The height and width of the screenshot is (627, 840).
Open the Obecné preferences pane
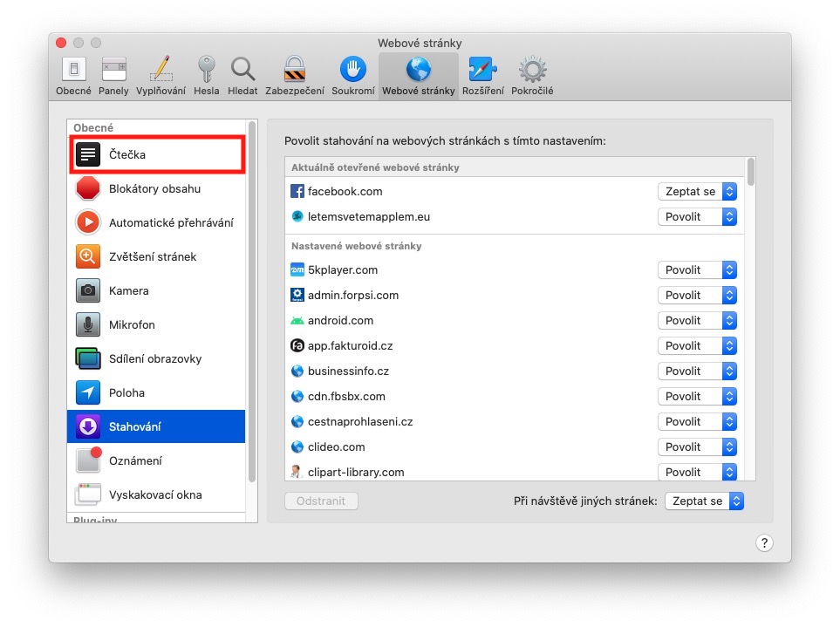coord(73,76)
